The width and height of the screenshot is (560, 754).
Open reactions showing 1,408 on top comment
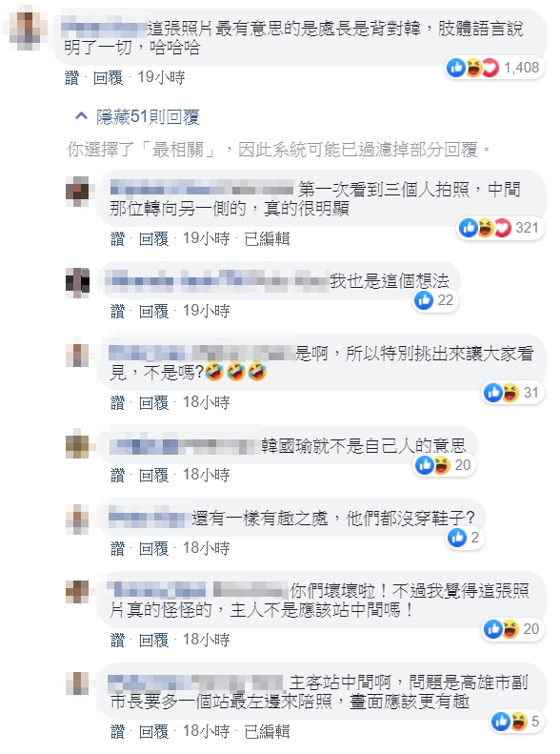[493, 68]
